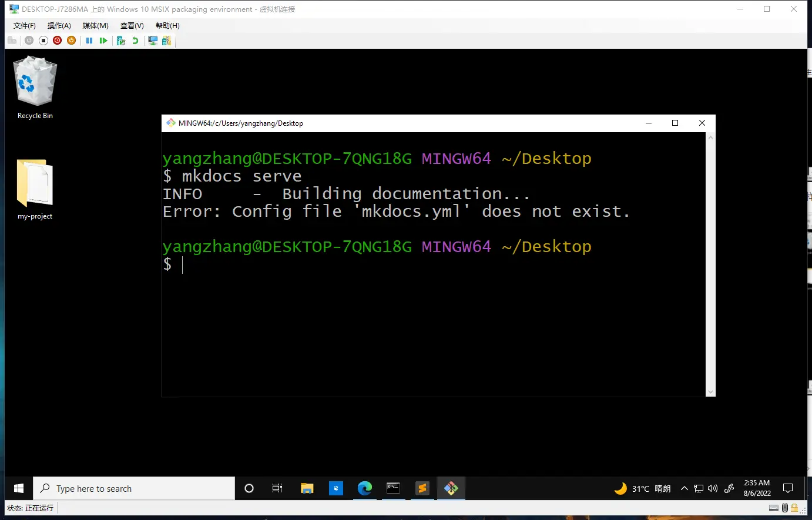Click the green Reset VM icon
The width and height of the screenshot is (812, 520).
(x=103, y=41)
